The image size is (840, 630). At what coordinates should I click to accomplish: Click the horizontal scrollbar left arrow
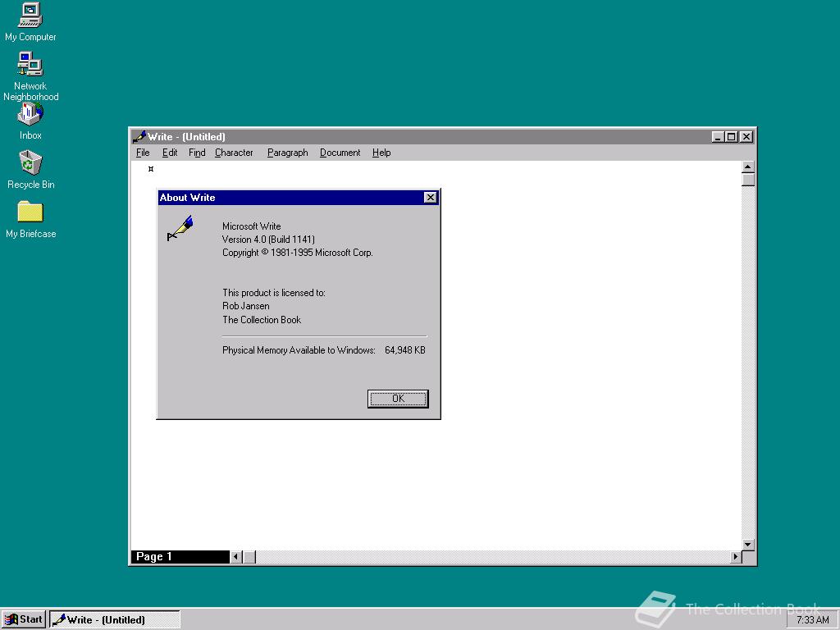[236, 557]
